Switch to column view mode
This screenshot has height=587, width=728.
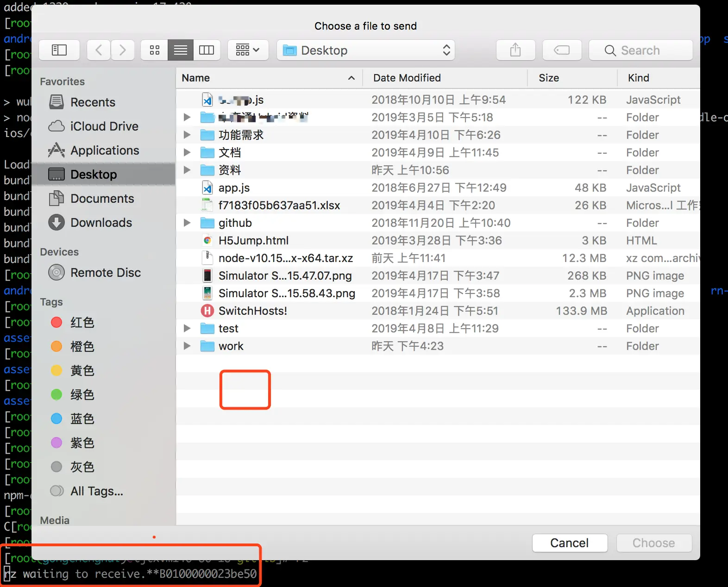pyautogui.click(x=207, y=50)
